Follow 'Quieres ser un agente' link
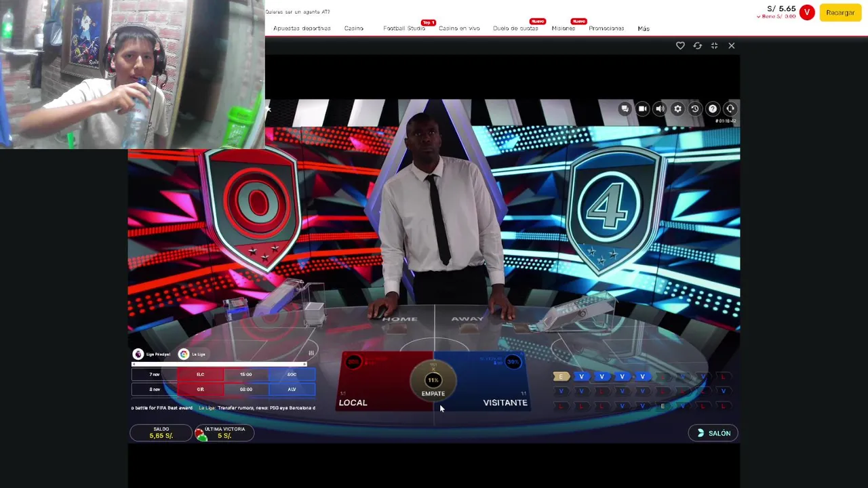 298,12
